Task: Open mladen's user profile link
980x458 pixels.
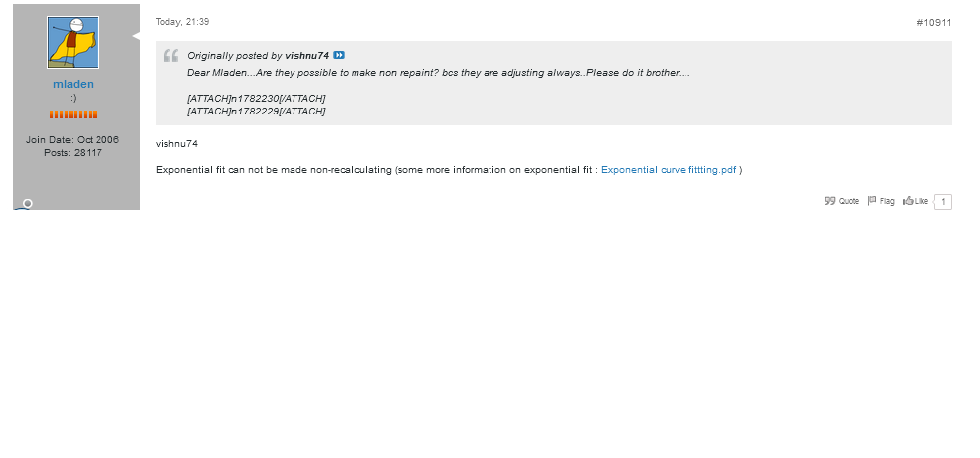Action: 73,84
